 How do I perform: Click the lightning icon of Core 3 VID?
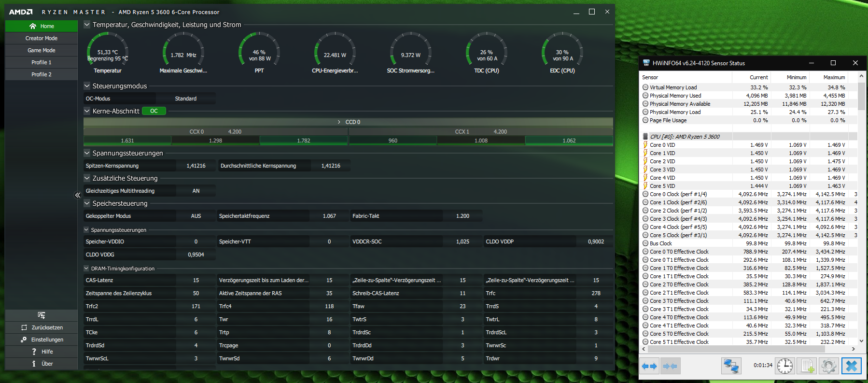click(x=645, y=170)
